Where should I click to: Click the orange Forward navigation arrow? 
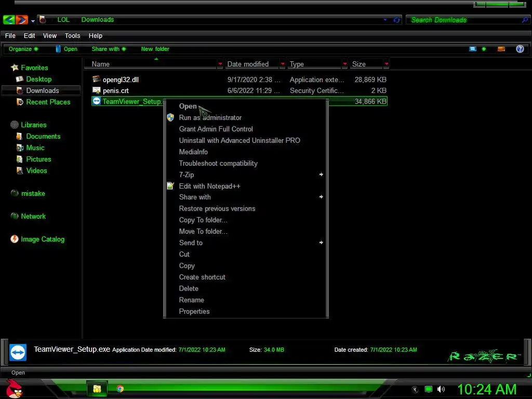[x=21, y=20]
